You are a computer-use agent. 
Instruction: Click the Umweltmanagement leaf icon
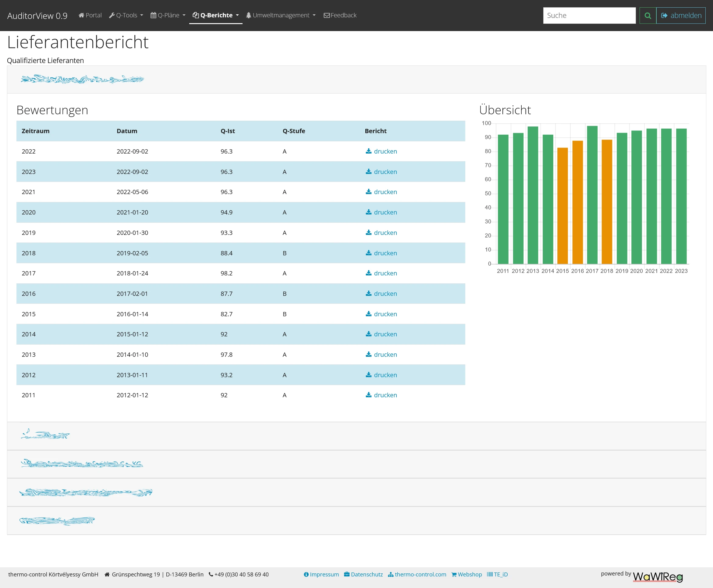click(252, 15)
